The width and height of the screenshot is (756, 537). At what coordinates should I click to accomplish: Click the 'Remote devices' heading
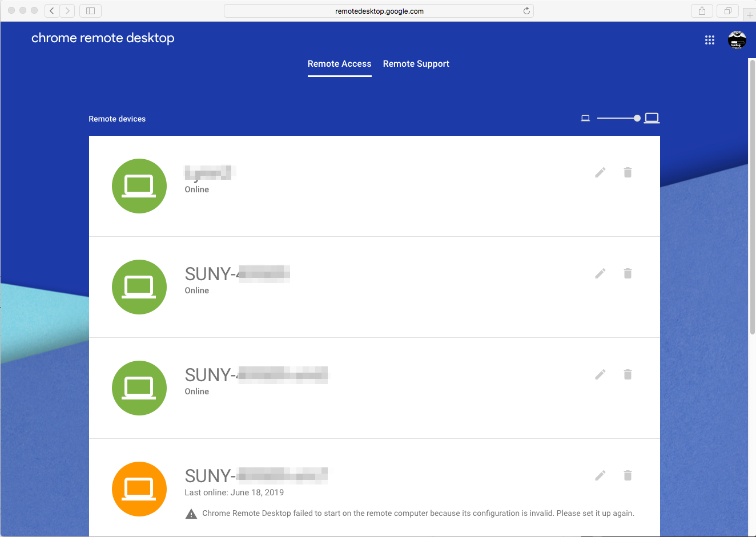tap(117, 119)
